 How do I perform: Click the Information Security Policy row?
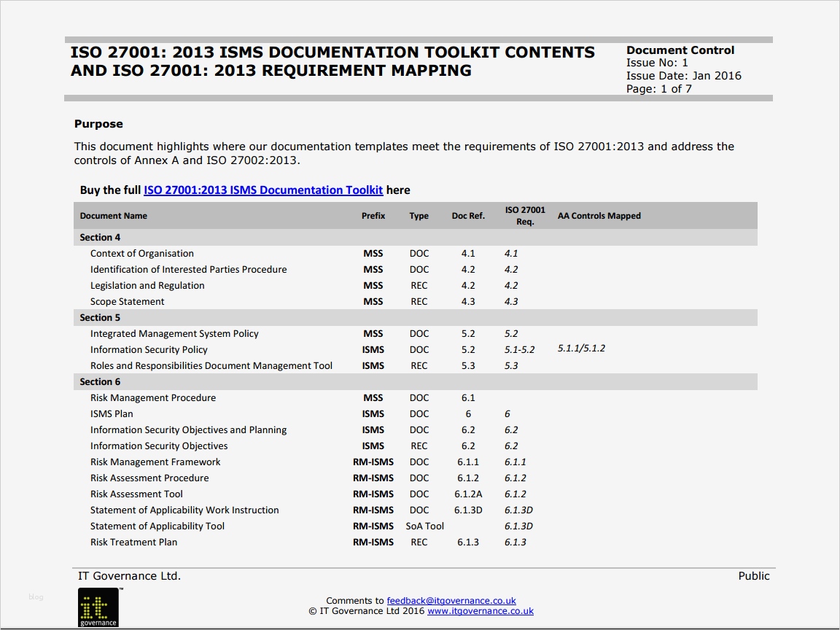pos(149,349)
